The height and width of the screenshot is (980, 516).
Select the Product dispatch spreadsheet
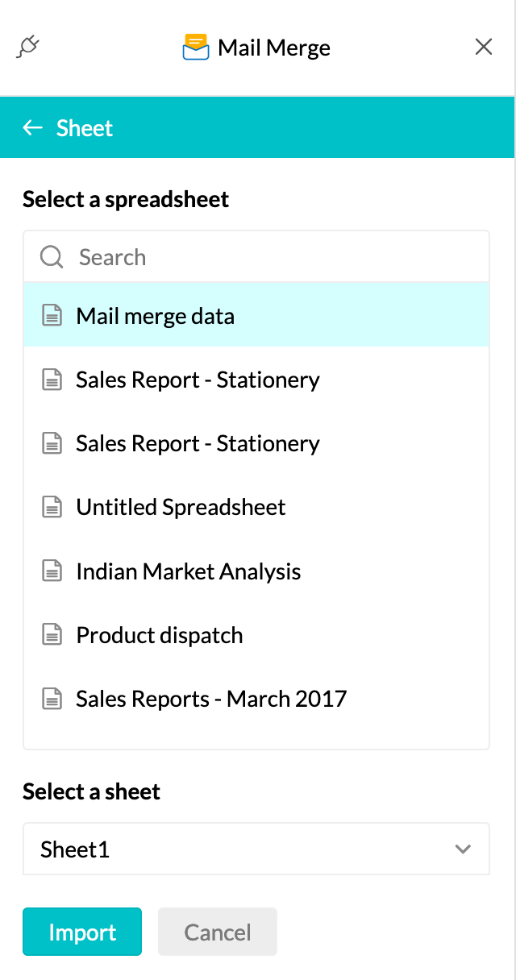[159, 635]
